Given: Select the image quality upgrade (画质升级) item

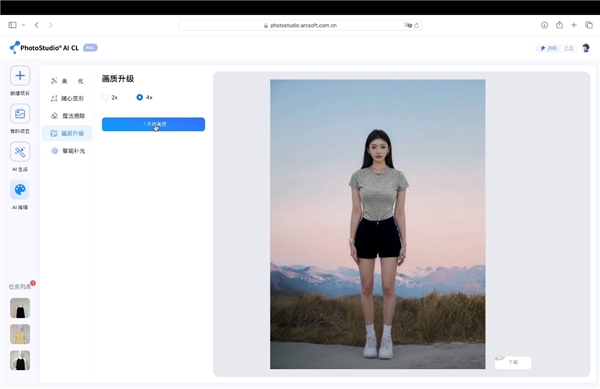Looking at the screenshot, I should point(67,133).
